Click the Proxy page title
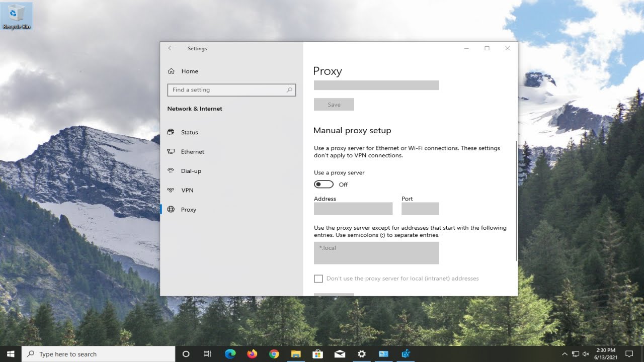Image resolution: width=644 pixels, height=362 pixels. pyautogui.click(x=328, y=71)
